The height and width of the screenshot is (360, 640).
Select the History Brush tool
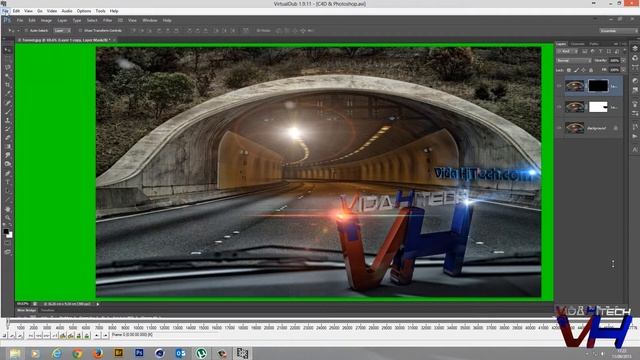pos(7,129)
